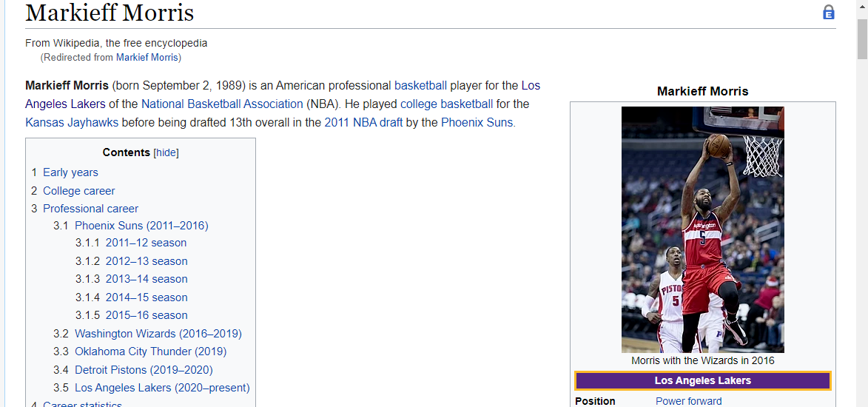Image resolution: width=868 pixels, height=407 pixels.
Task: Go to 2014–15 season entry
Action: pyautogui.click(x=147, y=297)
